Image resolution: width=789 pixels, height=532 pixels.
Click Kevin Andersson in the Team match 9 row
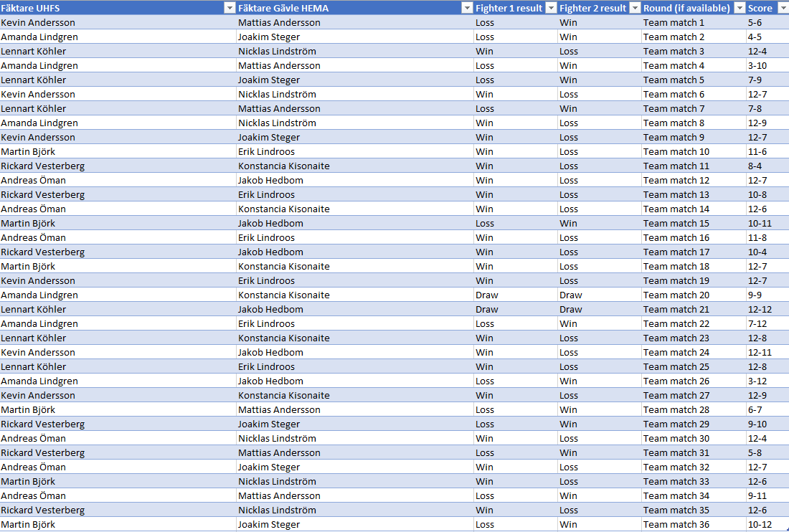[118, 137]
